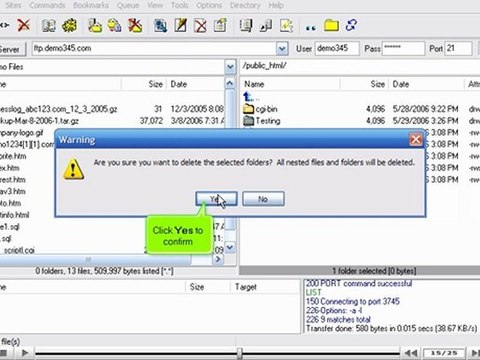
Task: Click the queue Size column header
Action: pyautogui.click(x=207, y=287)
